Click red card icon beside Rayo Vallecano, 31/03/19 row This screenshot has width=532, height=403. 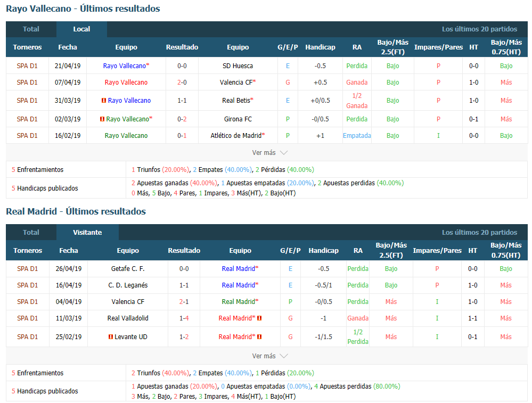[104, 101]
